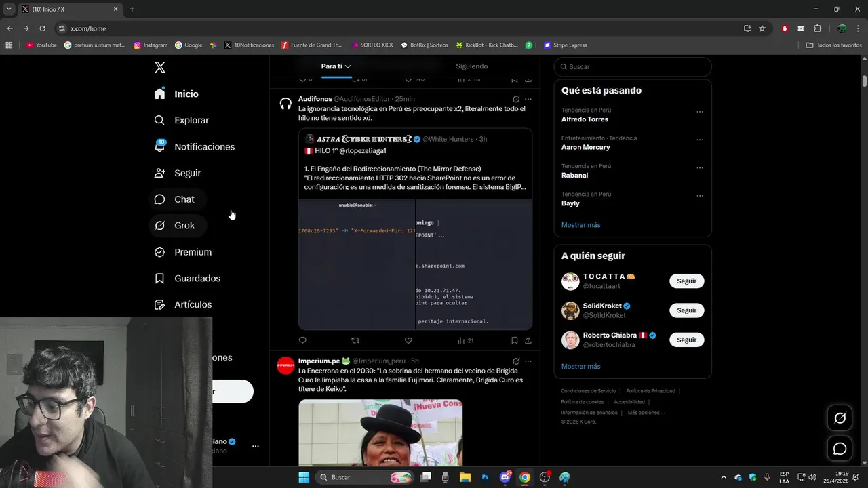Open Condiciones de Servicio link
Screen dimensions: 868x488
pyautogui.click(x=589, y=391)
